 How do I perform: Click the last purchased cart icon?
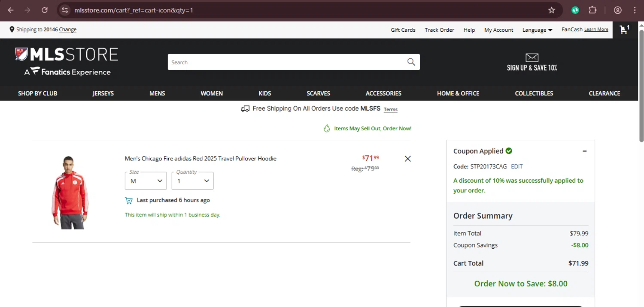coord(129,200)
